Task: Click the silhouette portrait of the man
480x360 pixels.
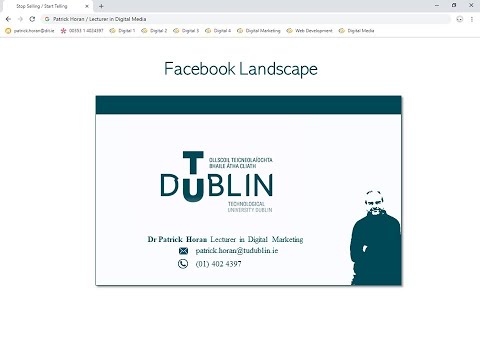Action: pyautogui.click(x=376, y=237)
